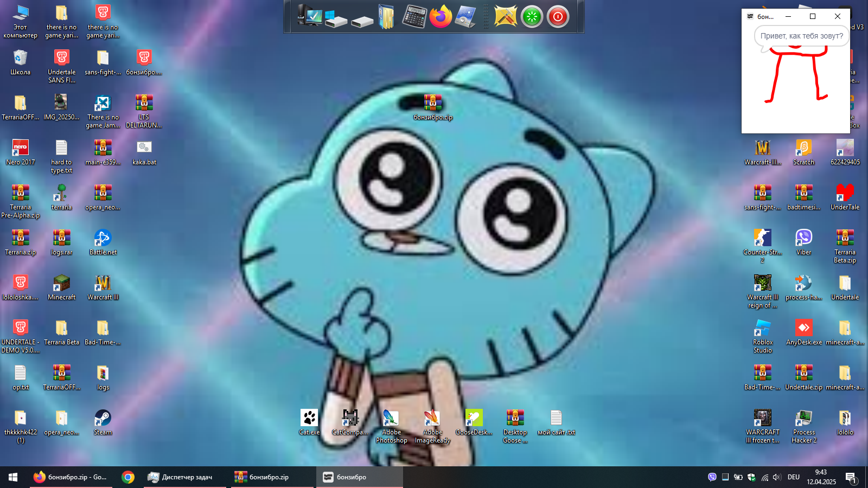Screen dimensions: 868x488
Task: Select the op.txt text file
Action: (x=20, y=377)
